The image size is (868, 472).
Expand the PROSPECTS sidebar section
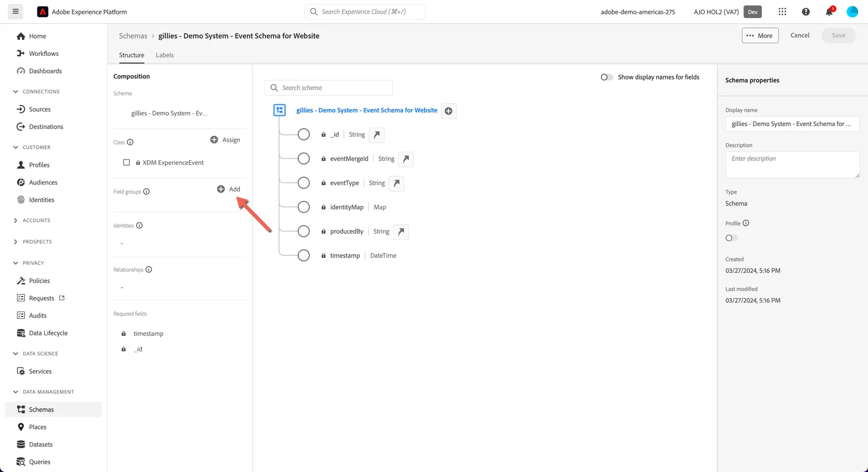click(x=15, y=242)
